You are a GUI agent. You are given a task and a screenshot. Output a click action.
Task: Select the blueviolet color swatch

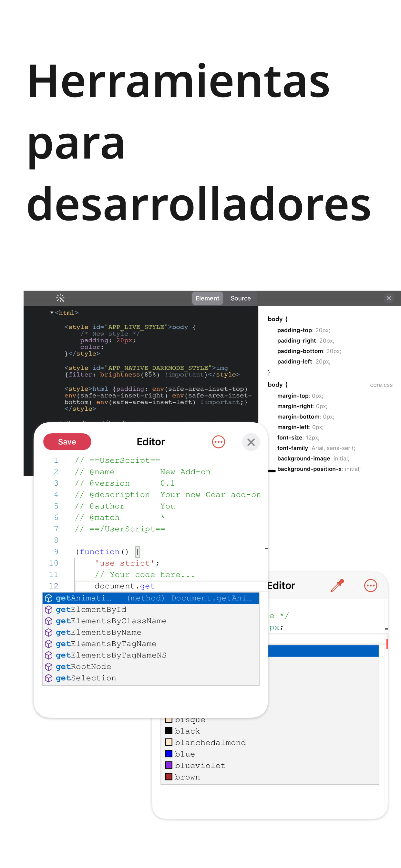169,765
